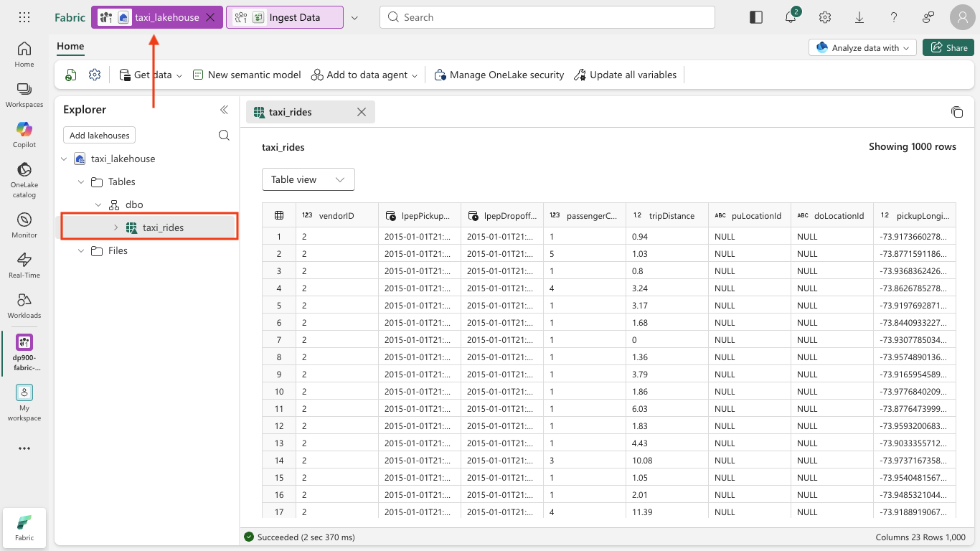The image size is (980, 551).
Task: Search the Explorer with magnifier icon
Action: [x=224, y=136]
